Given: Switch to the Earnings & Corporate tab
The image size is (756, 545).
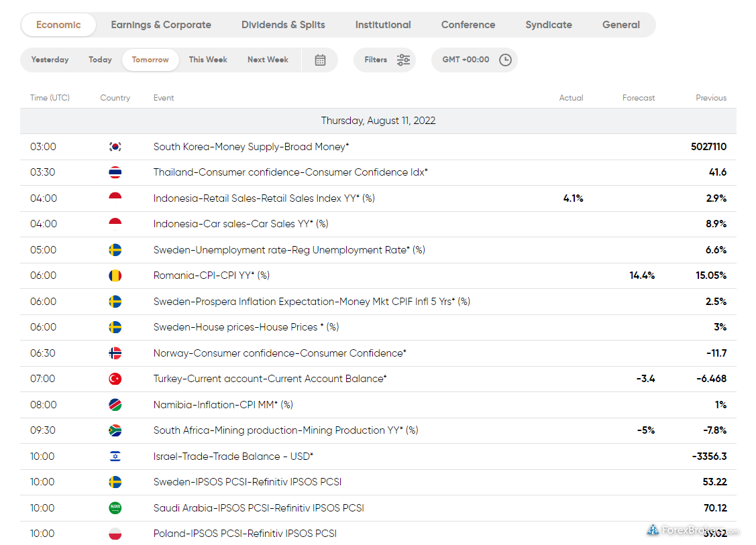Looking at the screenshot, I should pos(161,25).
